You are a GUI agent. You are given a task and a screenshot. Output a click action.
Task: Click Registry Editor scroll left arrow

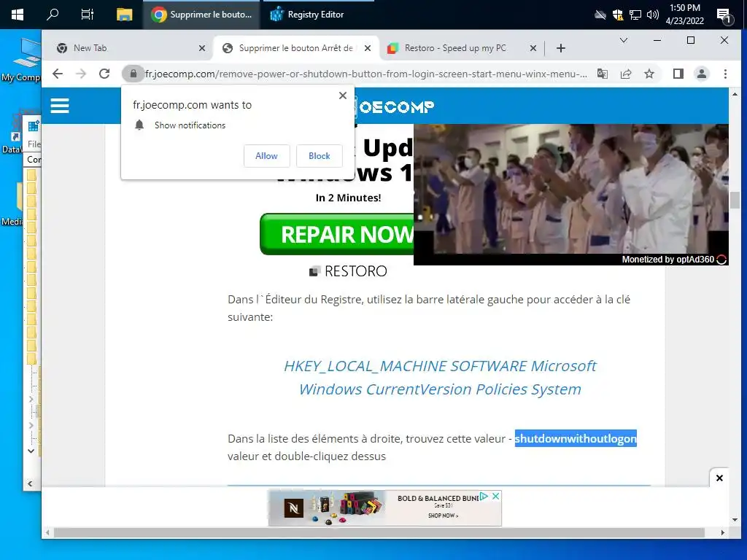30,484
